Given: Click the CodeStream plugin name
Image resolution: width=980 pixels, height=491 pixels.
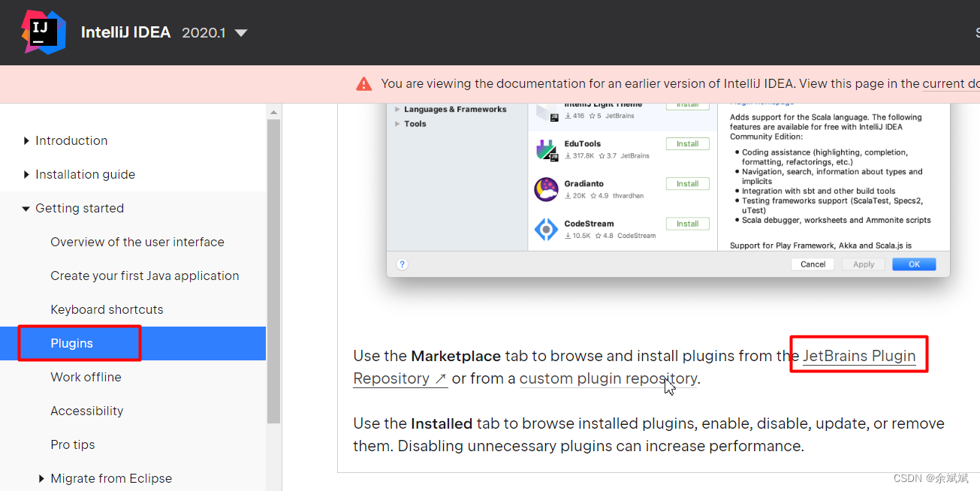Looking at the screenshot, I should tap(590, 224).
